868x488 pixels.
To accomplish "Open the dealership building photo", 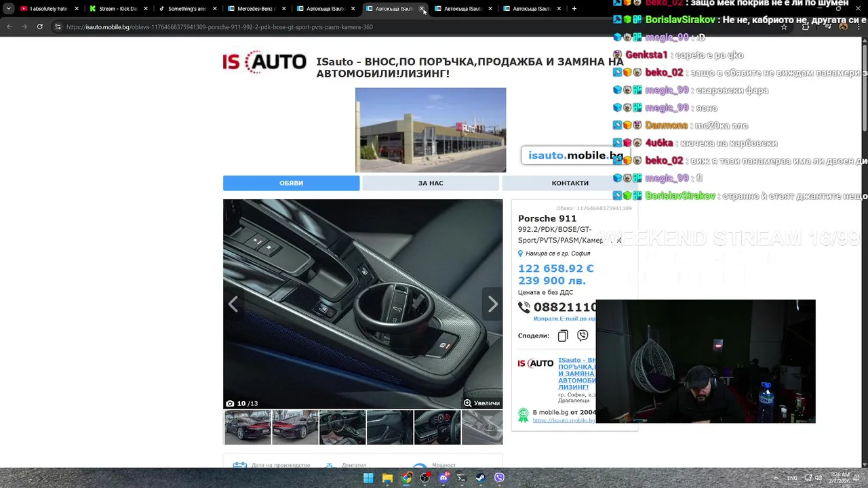I will click(x=431, y=130).
